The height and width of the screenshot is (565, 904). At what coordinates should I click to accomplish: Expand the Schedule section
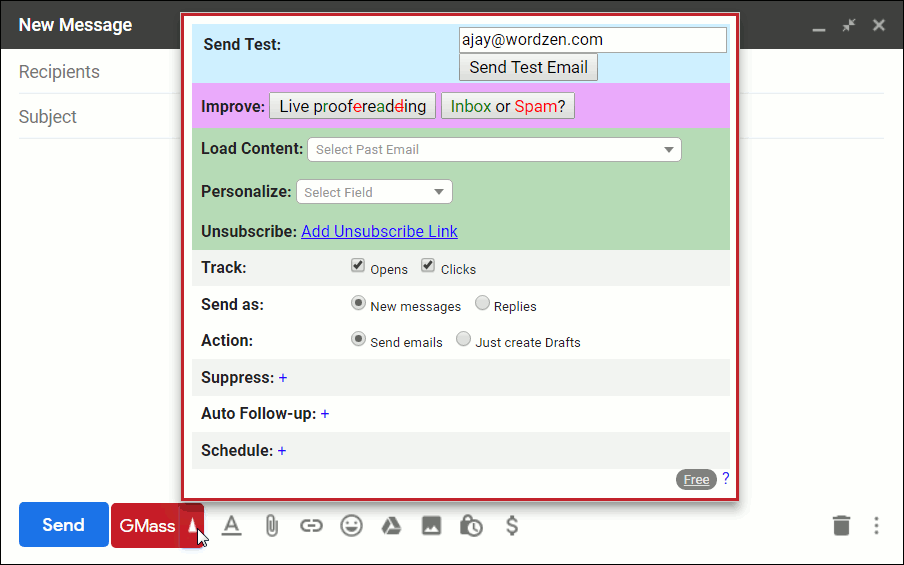click(x=282, y=451)
